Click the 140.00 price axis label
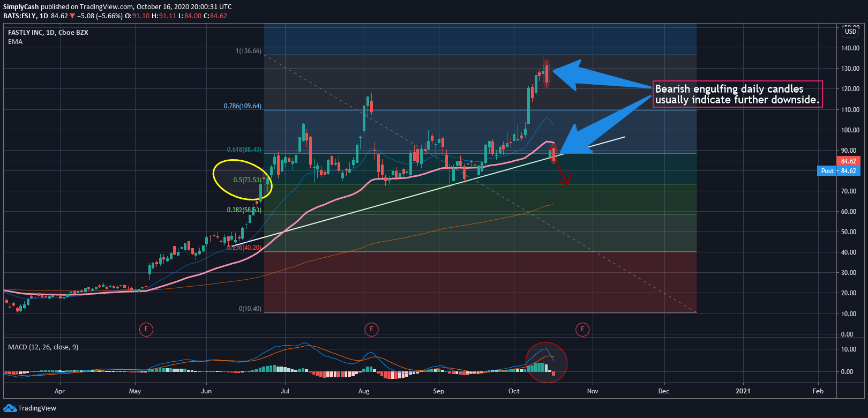Viewport: 868px width, 418px height. [850, 48]
